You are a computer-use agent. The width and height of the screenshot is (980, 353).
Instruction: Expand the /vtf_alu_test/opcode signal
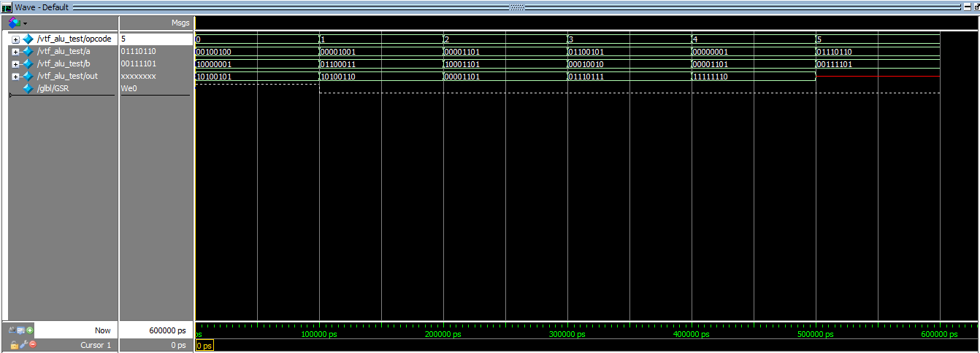(x=16, y=39)
